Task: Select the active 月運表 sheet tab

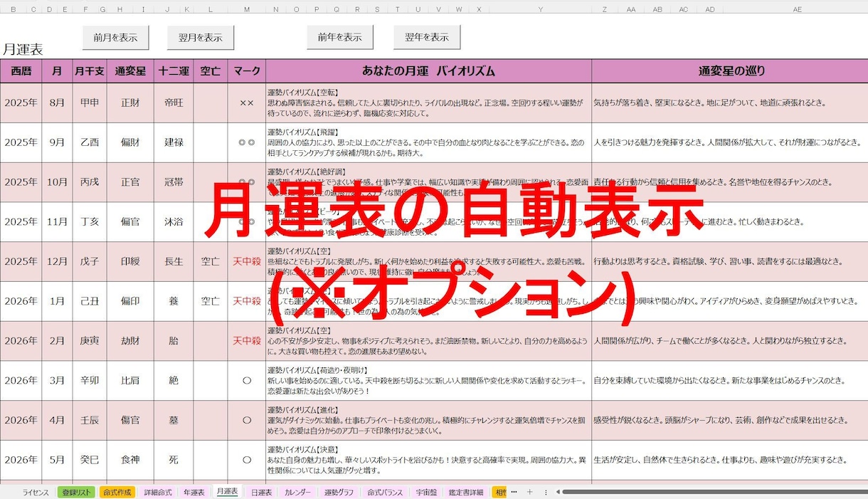Action: (x=228, y=491)
